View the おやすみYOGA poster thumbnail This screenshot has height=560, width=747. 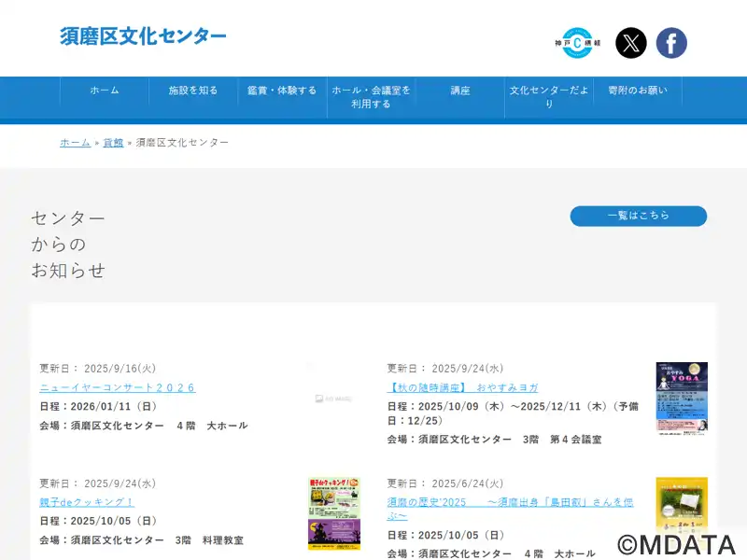[682, 399]
